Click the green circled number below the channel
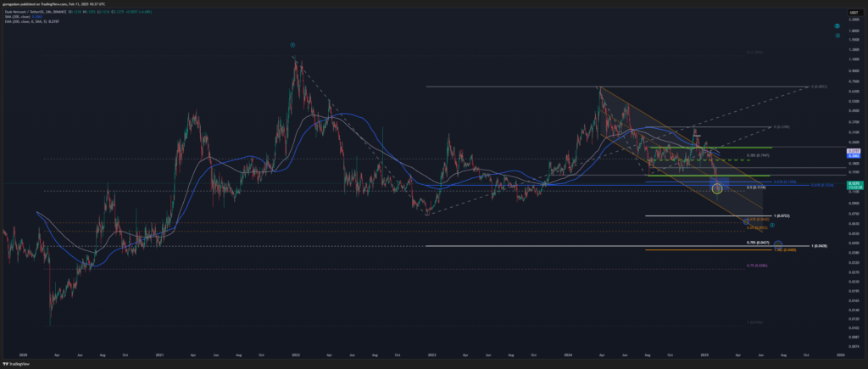Viewport: 868px width, 369px height. pyautogui.click(x=772, y=225)
